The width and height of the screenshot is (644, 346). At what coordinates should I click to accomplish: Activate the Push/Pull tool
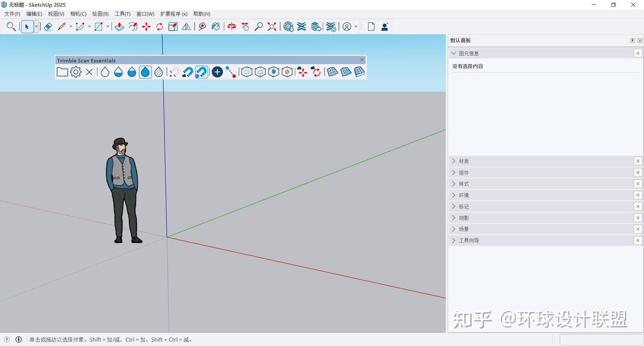click(119, 26)
